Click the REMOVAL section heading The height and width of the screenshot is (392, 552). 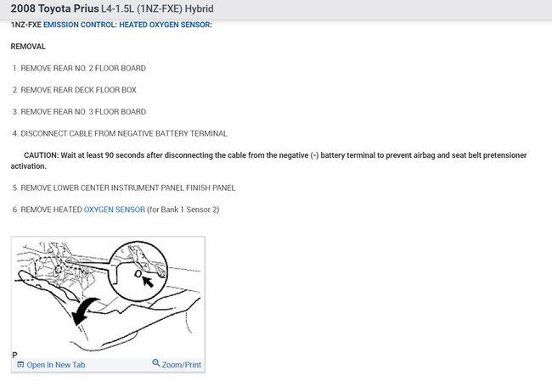tap(28, 47)
